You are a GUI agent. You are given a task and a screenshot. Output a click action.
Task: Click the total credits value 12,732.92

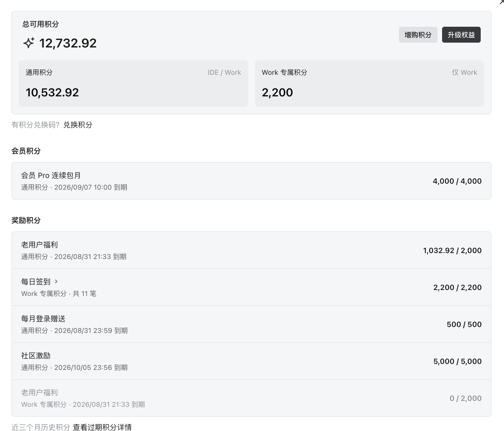(x=68, y=43)
